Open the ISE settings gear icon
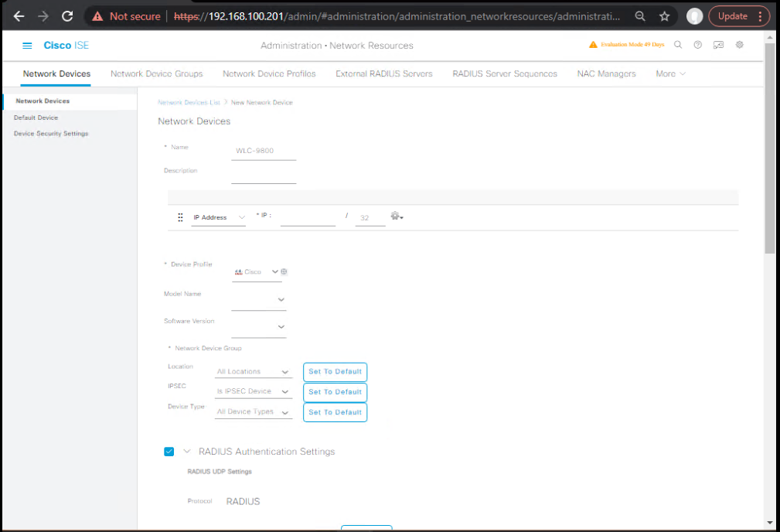This screenshot has width=780, height=532. pyautogui.click(x=740, y=45)
